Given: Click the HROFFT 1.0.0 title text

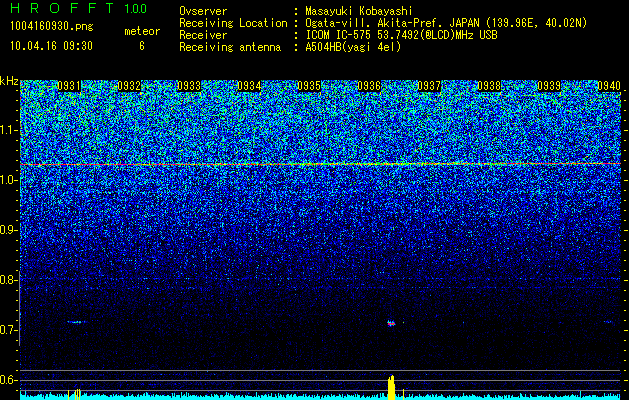Looking at the screenshot, I should [x=79, y=8].
